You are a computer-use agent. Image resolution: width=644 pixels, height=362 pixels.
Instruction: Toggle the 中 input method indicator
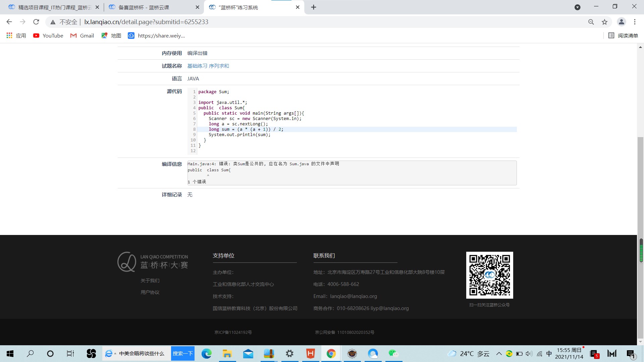(549, 354)
